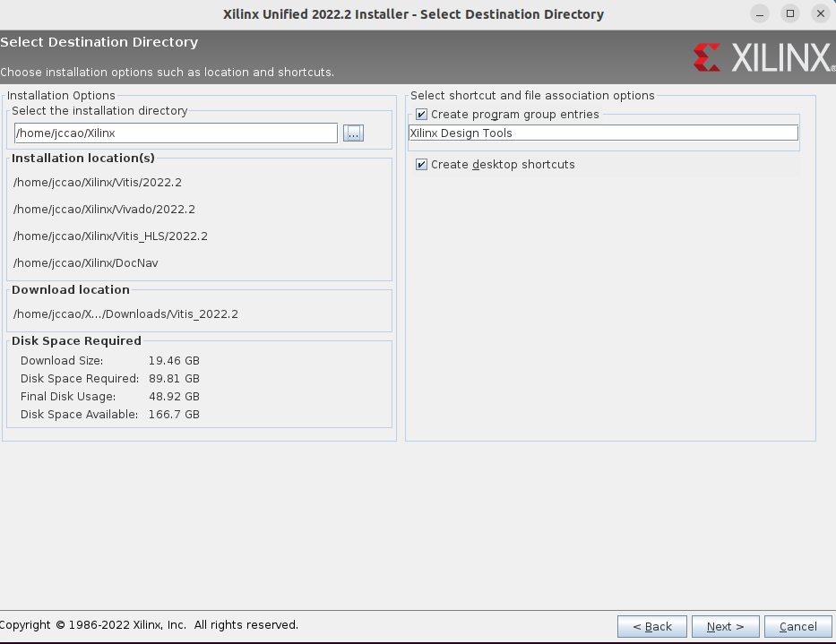This screenshot has height=644, width=836.
Task: Select the Vivado/2022.2 install location text
Action: [104, 209]
